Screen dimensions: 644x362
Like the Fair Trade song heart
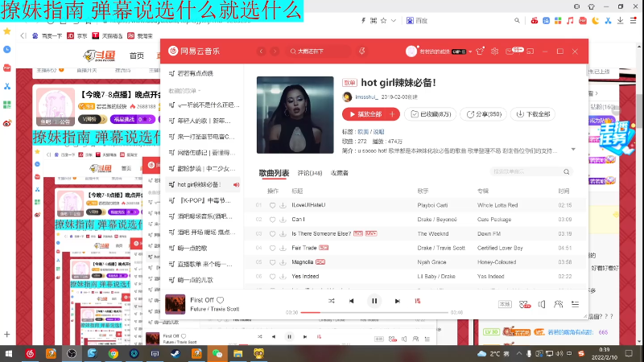[x=272, y=248]
